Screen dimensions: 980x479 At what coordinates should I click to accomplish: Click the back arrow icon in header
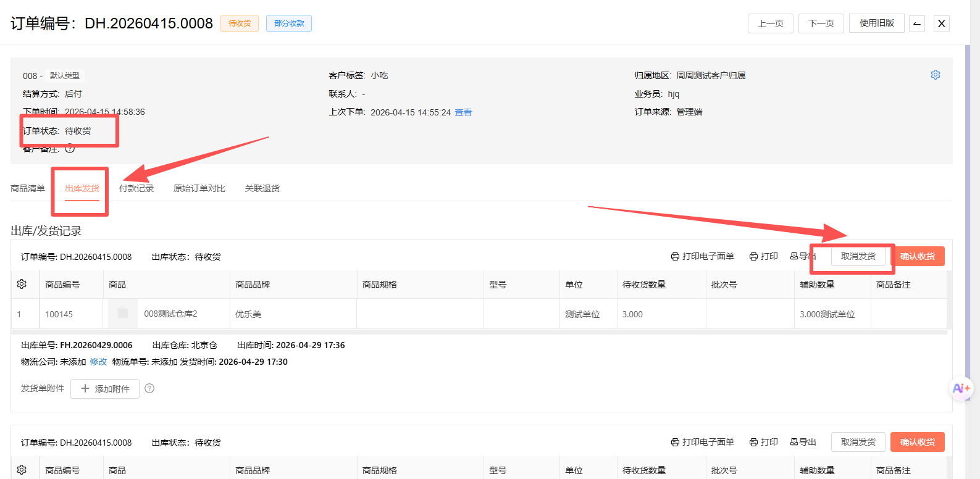pos(917,23)
